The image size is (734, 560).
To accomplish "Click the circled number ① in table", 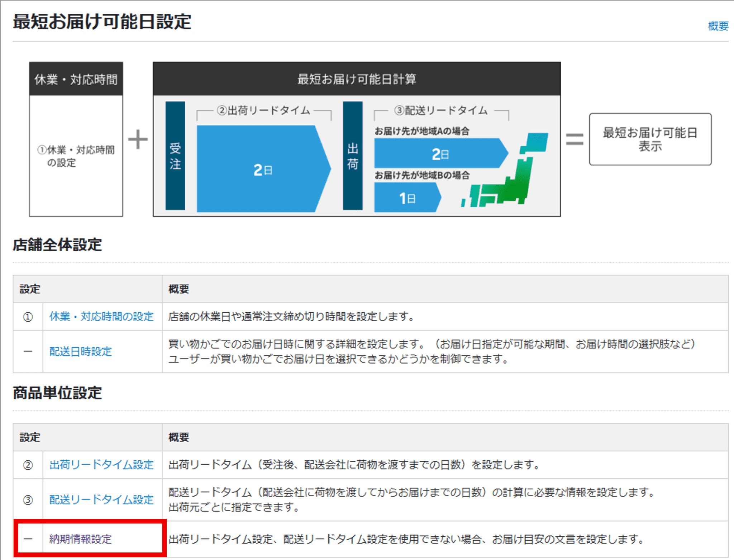I will click(28, 317).
